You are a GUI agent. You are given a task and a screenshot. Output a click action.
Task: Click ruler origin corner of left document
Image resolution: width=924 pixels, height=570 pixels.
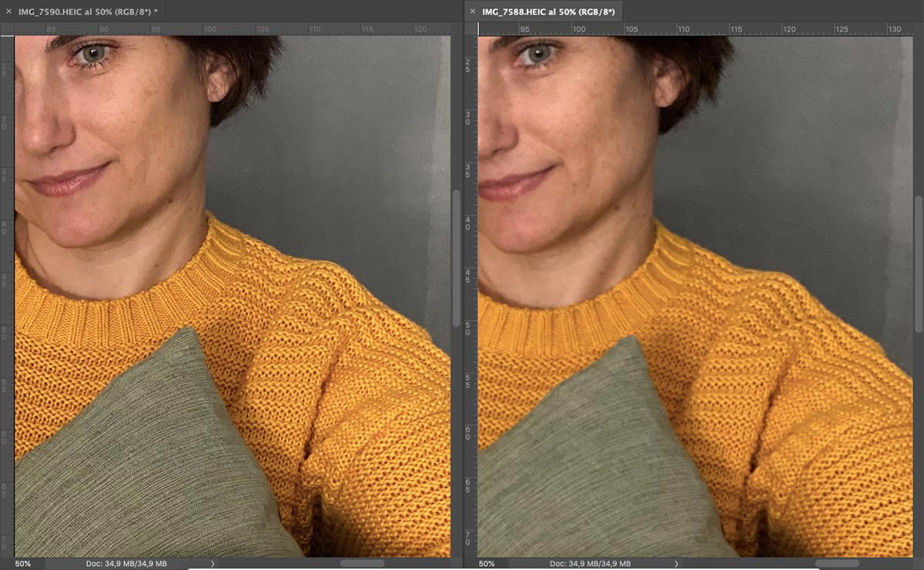coord(7,28)
